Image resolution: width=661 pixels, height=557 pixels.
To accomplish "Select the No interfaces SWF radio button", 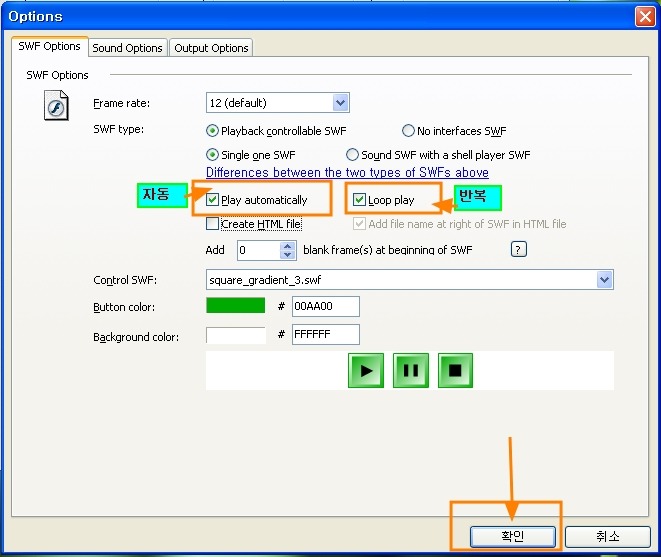I will [x=408, y=131].
